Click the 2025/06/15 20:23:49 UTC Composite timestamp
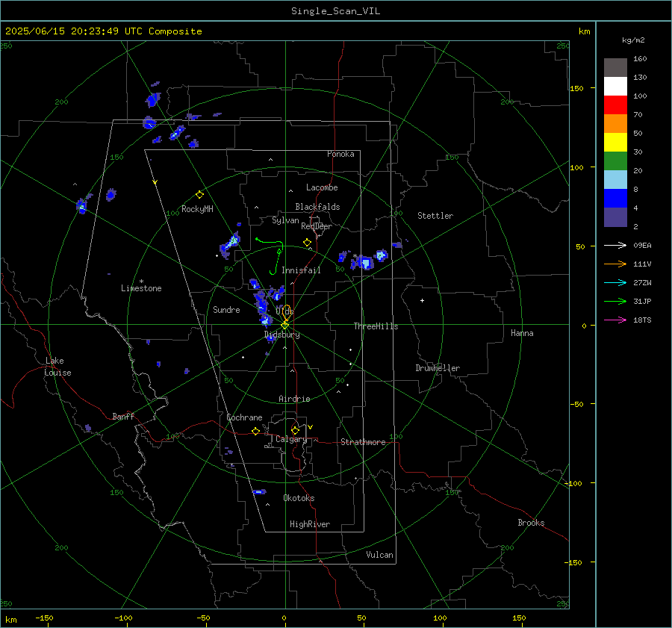 (x=103, y=31)
